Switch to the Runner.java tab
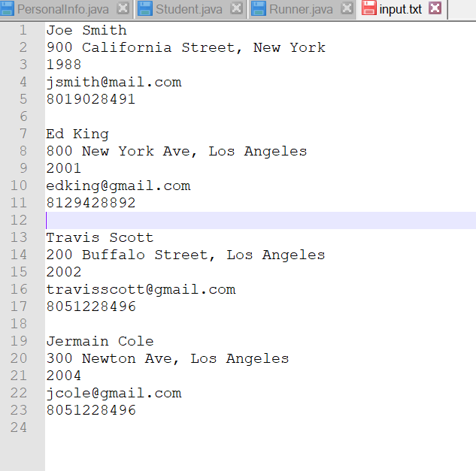 point(301,9)
